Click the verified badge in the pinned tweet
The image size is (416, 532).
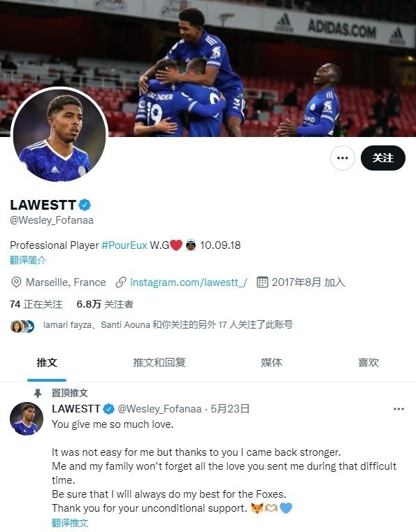click(108, 409)
